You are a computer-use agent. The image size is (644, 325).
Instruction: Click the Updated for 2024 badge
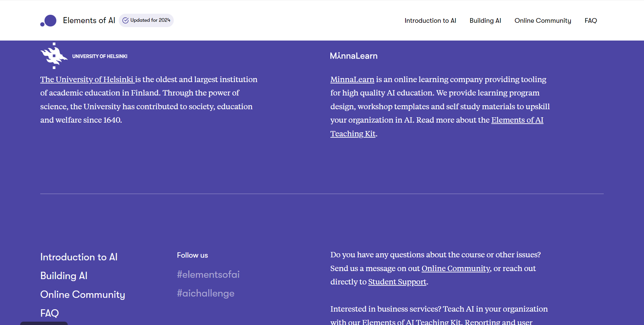pos(146,20)
